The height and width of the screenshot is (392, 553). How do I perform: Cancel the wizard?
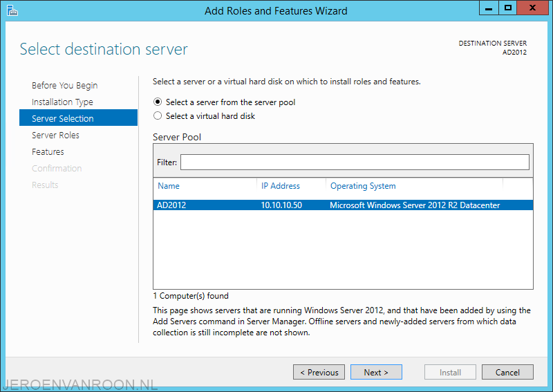(507, 372)
